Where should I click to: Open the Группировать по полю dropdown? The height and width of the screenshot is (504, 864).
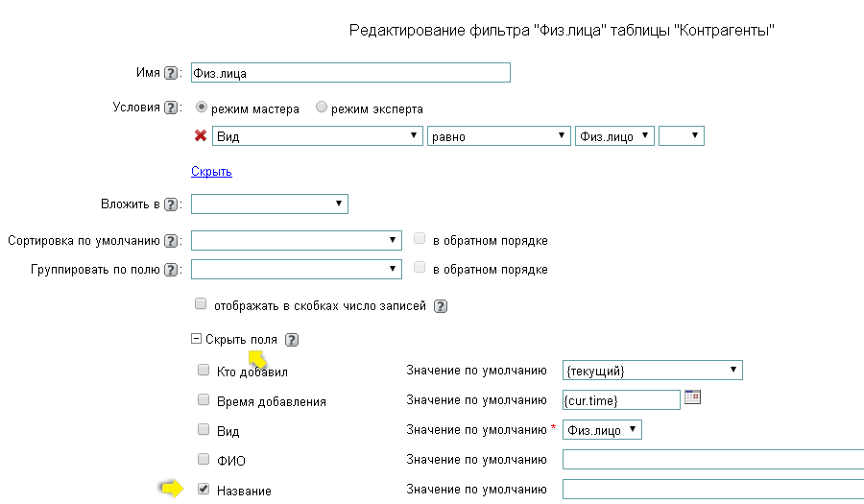coord(296,270)
